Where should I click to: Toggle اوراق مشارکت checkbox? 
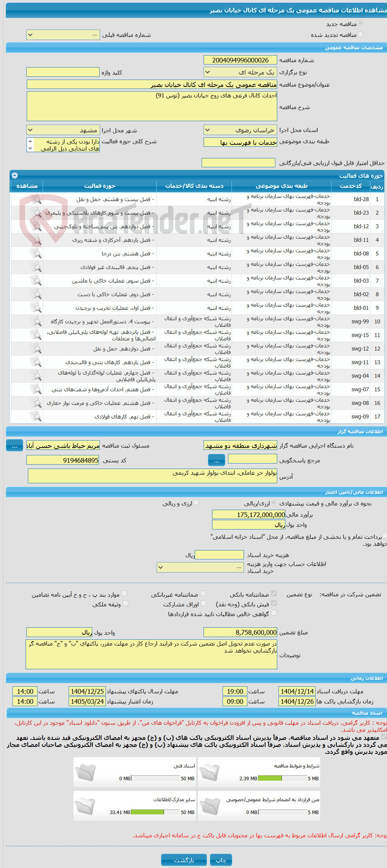click(x=203, y=603)
